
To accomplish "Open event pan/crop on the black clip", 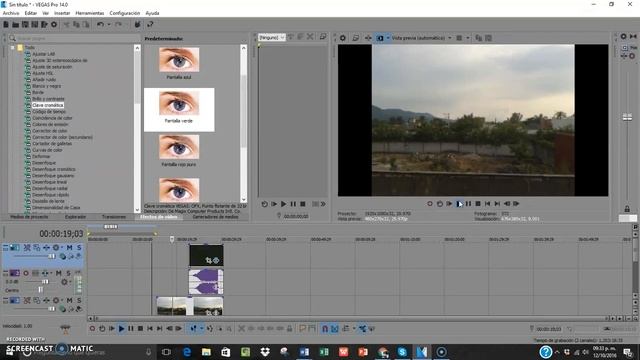I will [209, 260].
